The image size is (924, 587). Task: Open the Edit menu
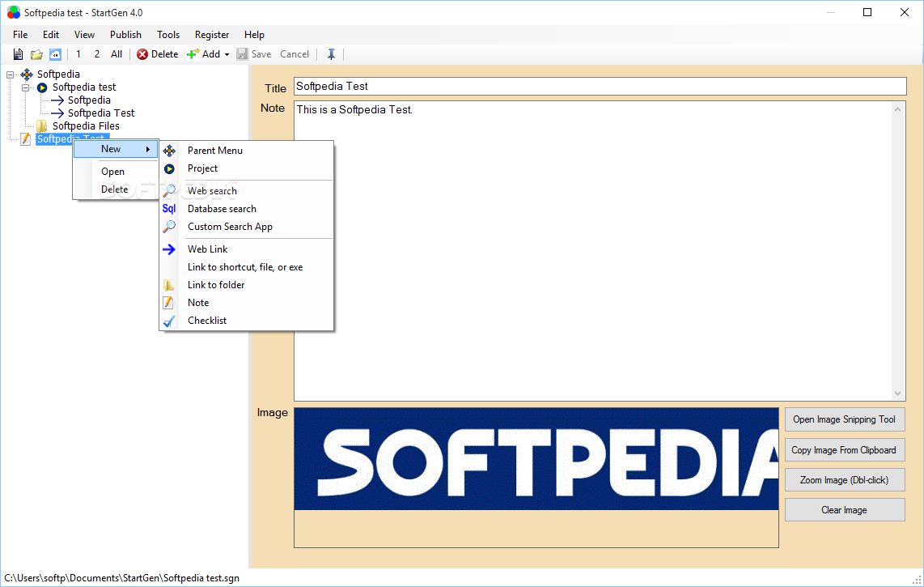51,35
